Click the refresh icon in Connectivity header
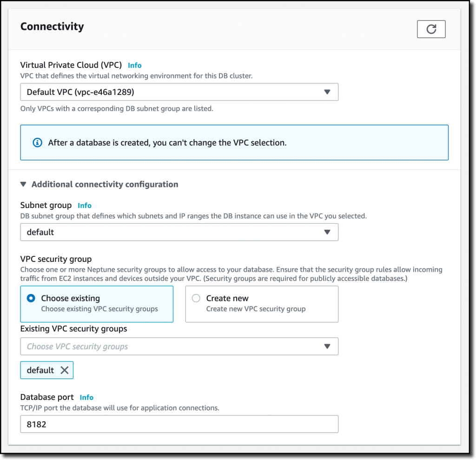 click(x=431, y=29)
